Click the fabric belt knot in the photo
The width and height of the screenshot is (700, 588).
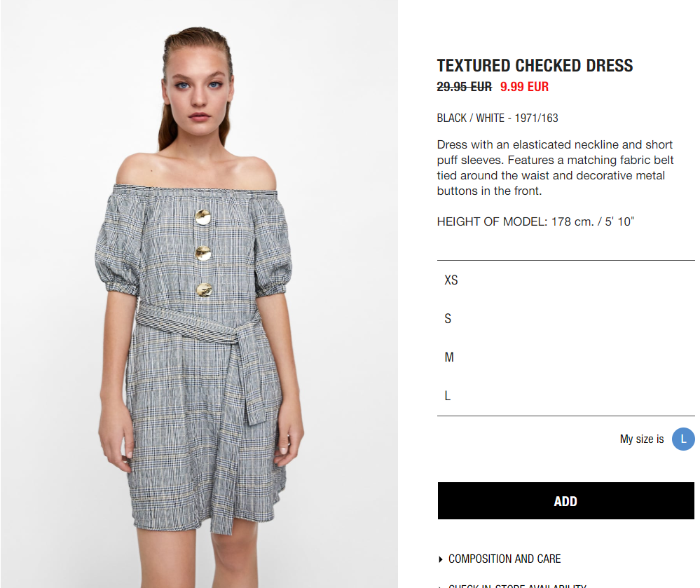(245, 334)
